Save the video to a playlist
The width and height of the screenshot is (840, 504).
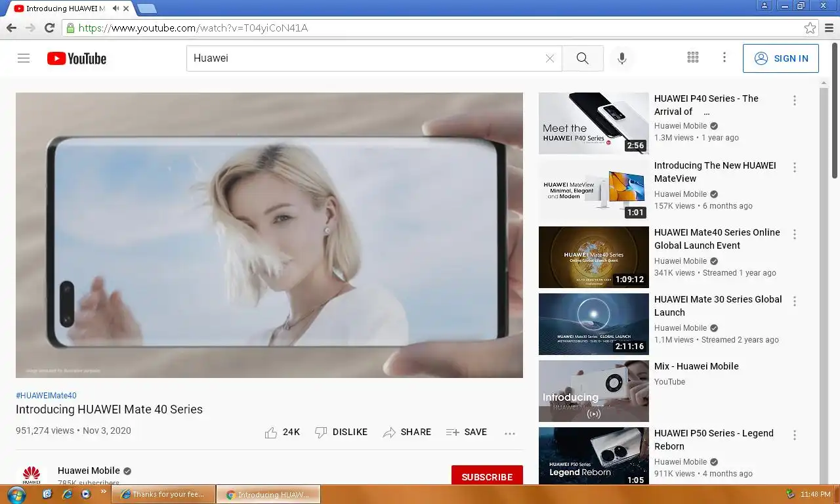point(467,432)
